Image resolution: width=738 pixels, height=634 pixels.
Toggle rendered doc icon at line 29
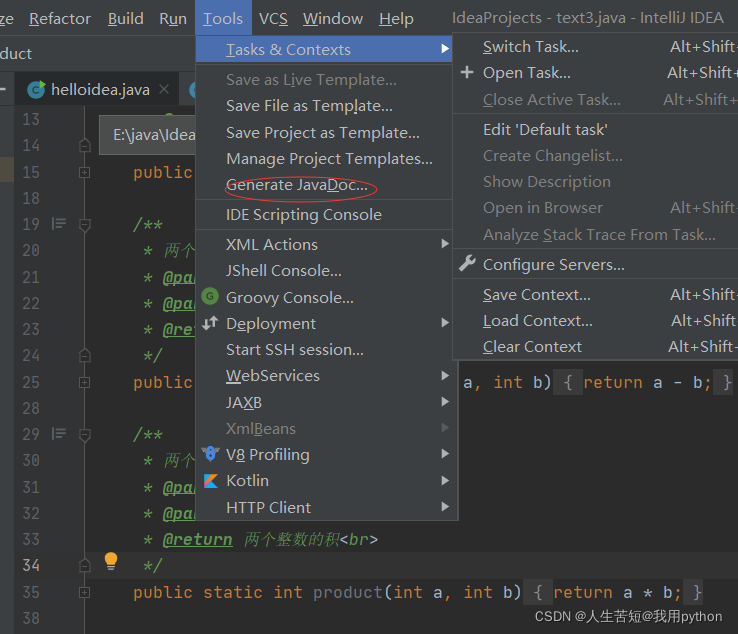pyautogui.click(x=59, y=433)
